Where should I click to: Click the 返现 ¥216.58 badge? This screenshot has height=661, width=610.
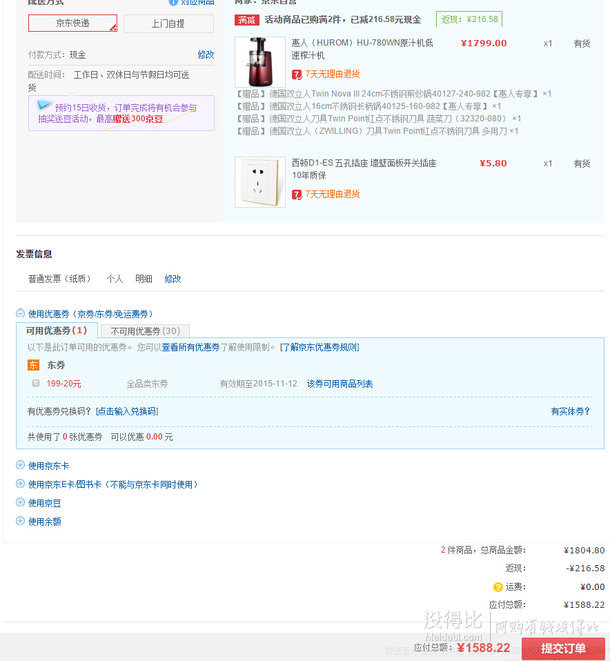[x=469, y=19]
